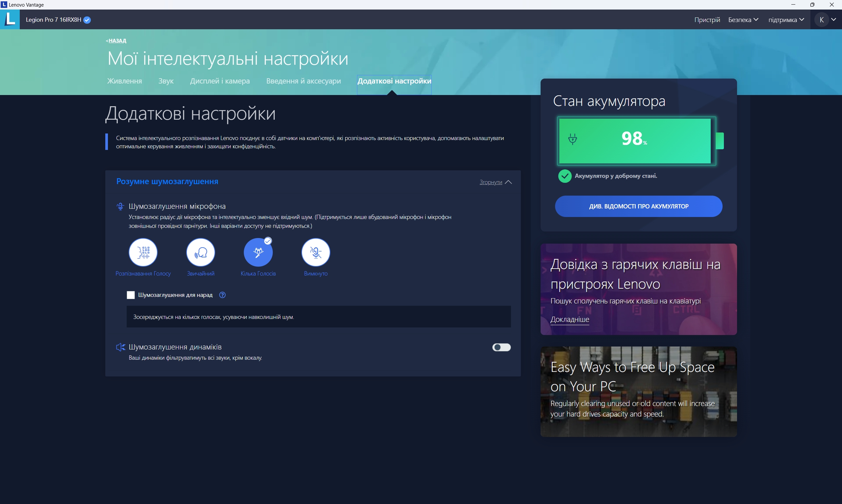Follow the Докладніше hotkeys link
The image size is (842, 504).
point(570,319)
